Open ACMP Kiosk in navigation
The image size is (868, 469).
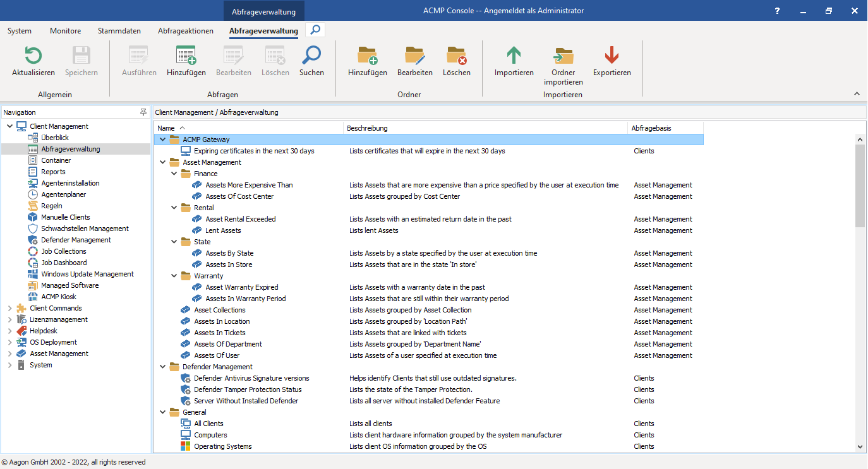click(59, 297)
